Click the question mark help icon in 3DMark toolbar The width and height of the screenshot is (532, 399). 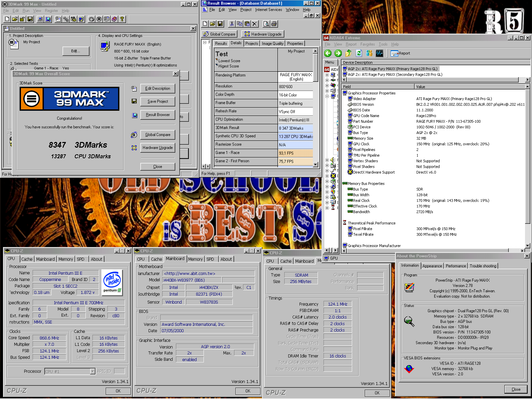tap(122, 19)
